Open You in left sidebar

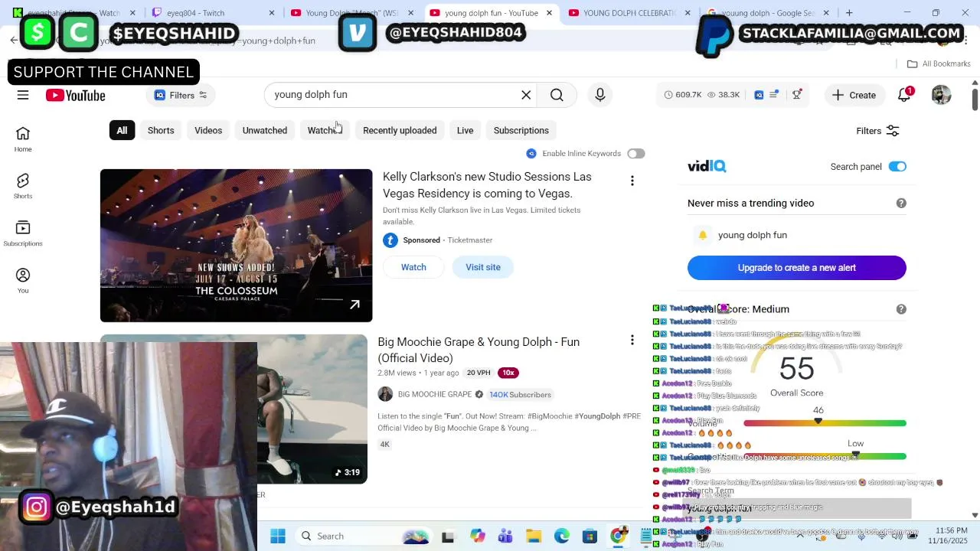click(x=23, y=281)
